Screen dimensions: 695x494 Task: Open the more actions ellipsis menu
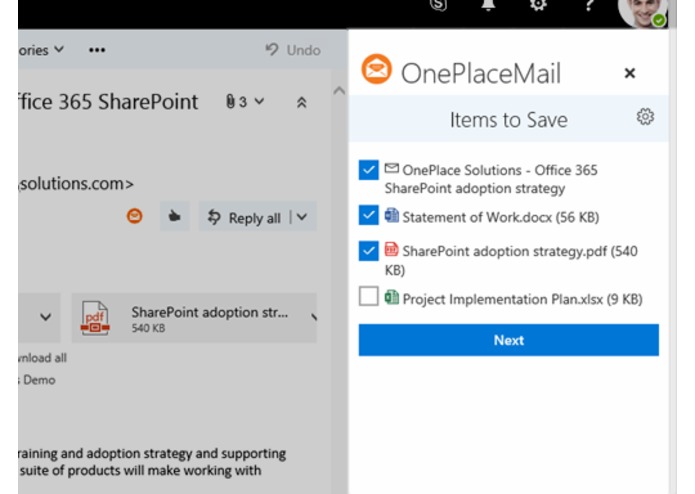(x=97, y=50)
